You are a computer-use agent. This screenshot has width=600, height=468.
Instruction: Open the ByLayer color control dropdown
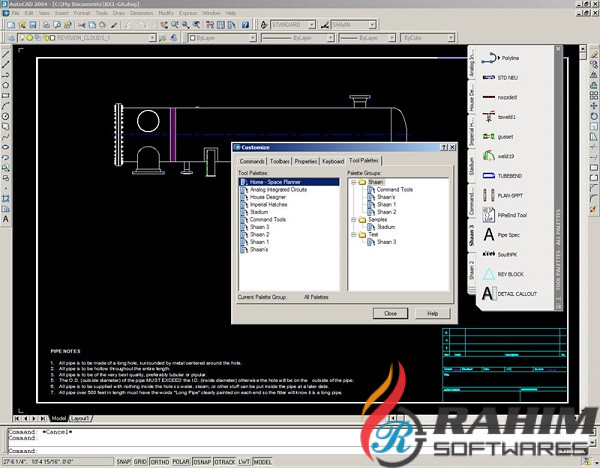[253, 38]
